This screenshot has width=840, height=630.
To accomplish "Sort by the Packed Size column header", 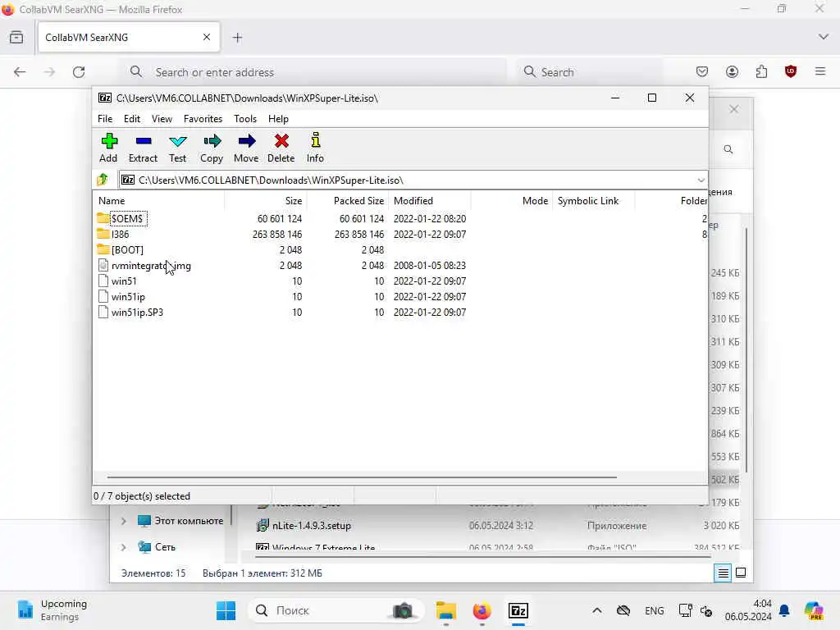I will pos(348,200).
